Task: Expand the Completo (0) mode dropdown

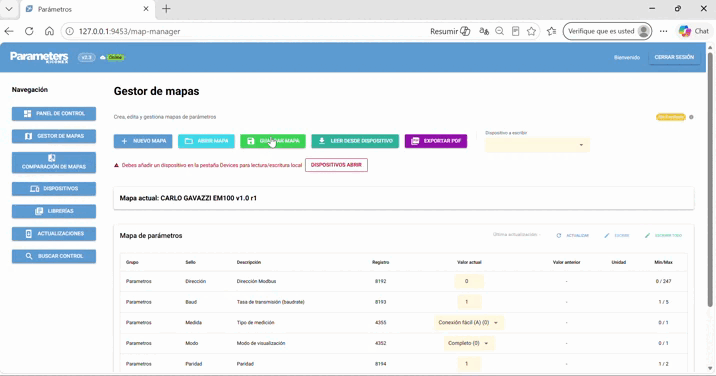Action: (469, 343)
